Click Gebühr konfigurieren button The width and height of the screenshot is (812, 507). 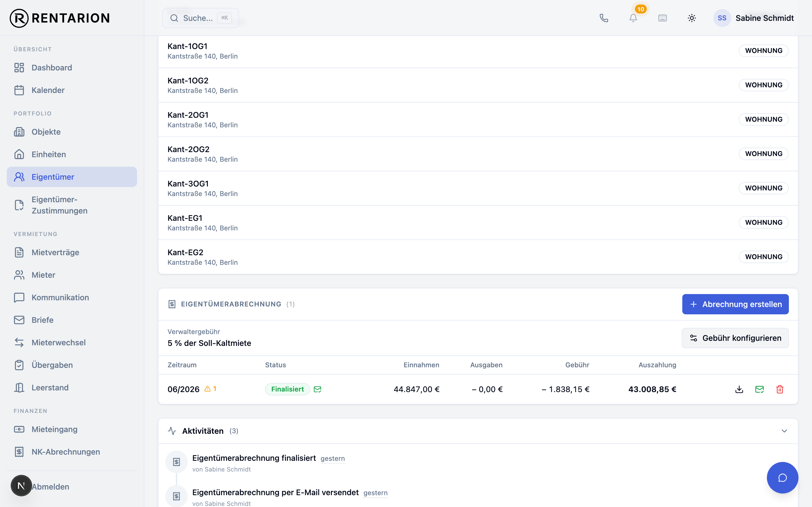coord(735,338)
